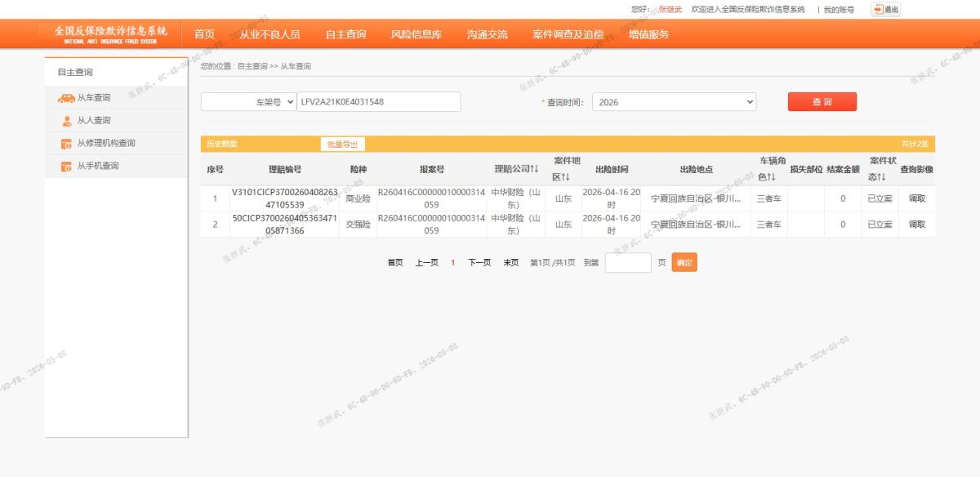Open the 车架号 search type dropdown
This screenshot has height=477, width=980.
click(249, 102)
